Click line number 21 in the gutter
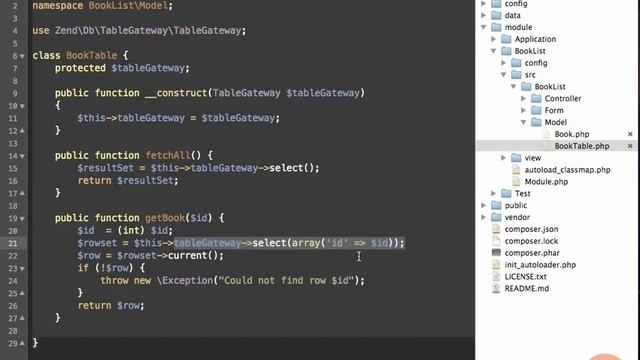 [13, 243]
